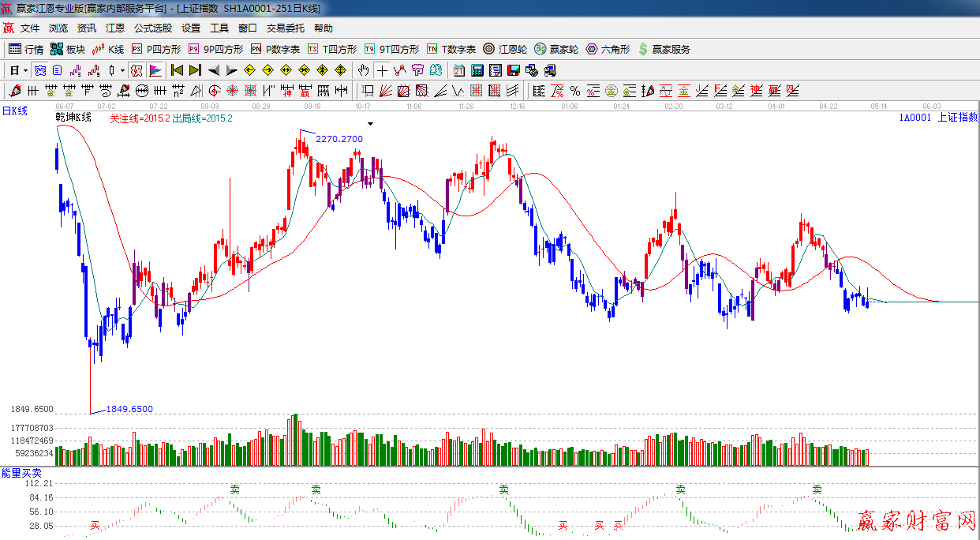Click the percent sign tool icon
Image resolution: width=980 pixels, height=540 pixels.
(574, 91)
